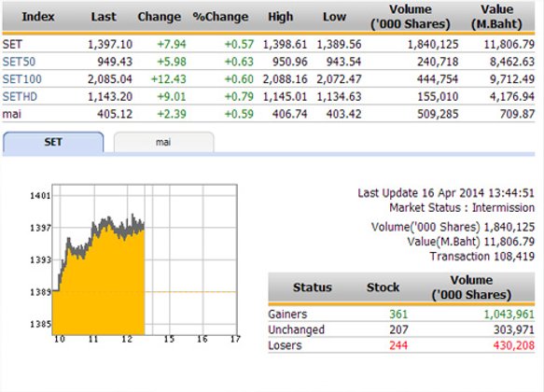Select Losers stock count 244

pyautogui.click(x=398, y=345)
